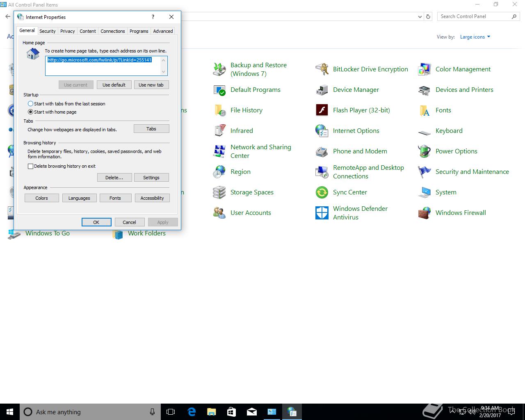This screenshot has width=525, height=420.
Task: Switch to the Programs tab
Action: pos(139,31)
